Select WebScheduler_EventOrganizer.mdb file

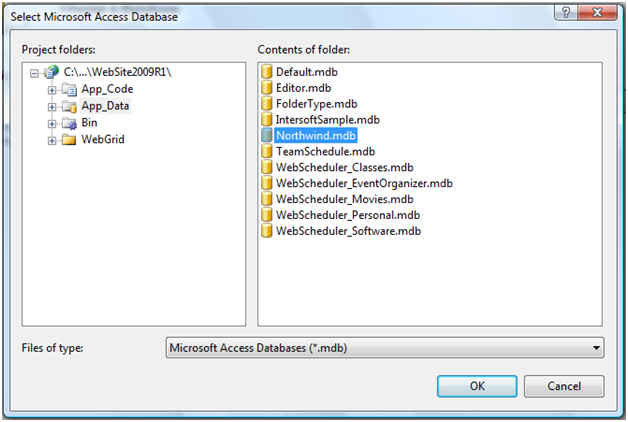364,183
